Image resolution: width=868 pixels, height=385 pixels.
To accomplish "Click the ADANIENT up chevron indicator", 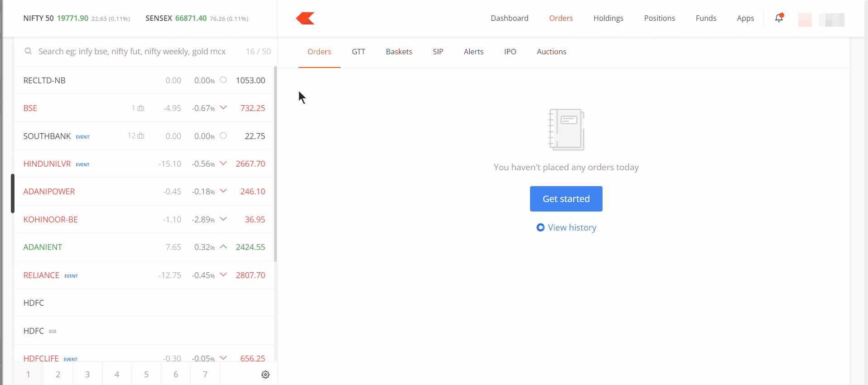I will (x=223, y=247).
